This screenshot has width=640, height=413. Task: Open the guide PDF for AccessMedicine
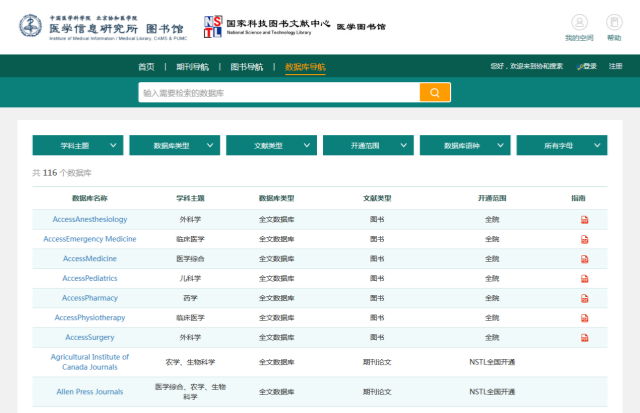click(585, 259)
